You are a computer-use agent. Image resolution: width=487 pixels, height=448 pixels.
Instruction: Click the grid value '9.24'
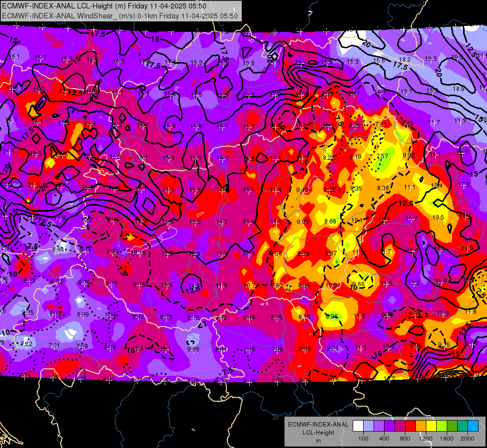(x=333, y=348)
